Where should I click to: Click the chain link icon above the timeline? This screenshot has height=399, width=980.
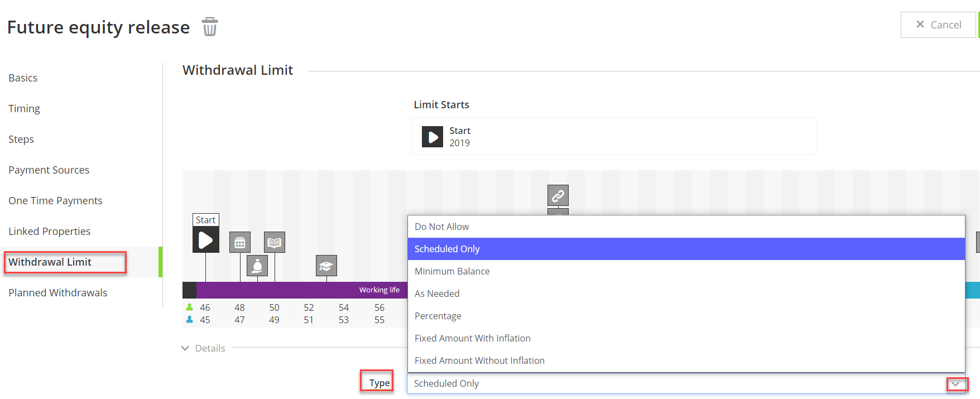tap(558, 196)
